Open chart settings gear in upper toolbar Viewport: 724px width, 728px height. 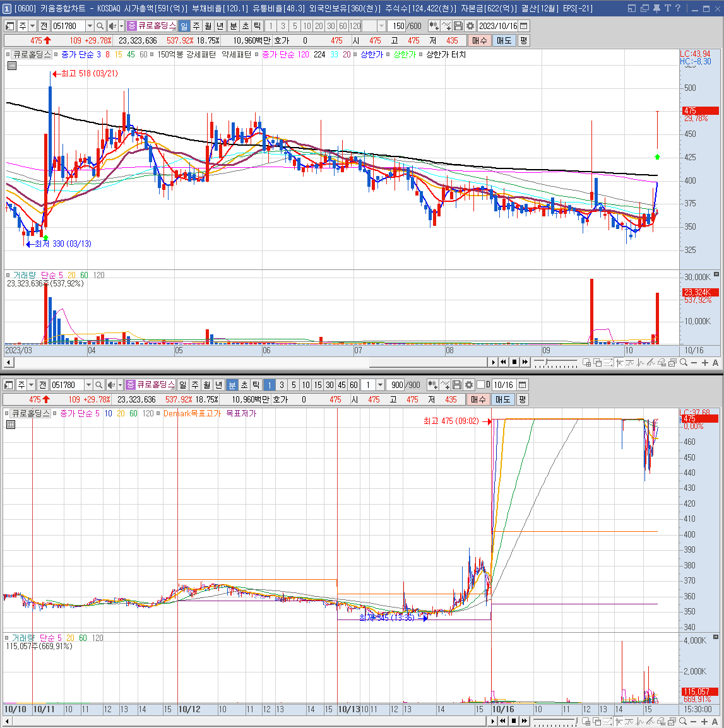point(470,26)
